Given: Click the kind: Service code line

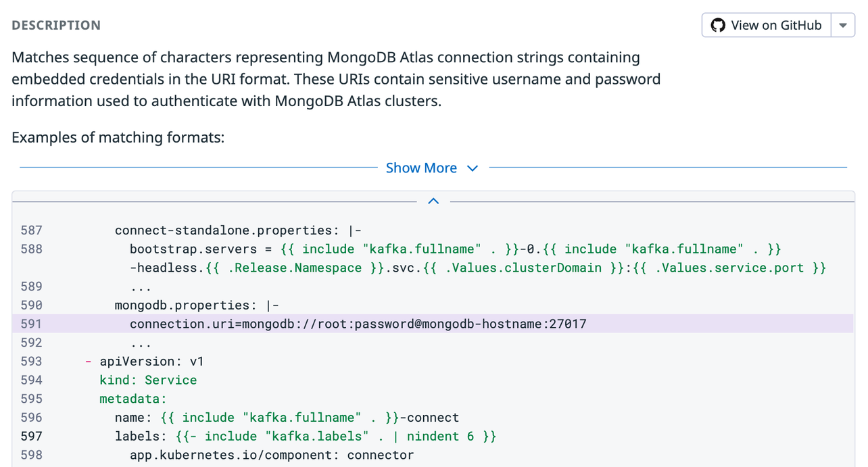Looking at the screenshot, I should 148,380.
